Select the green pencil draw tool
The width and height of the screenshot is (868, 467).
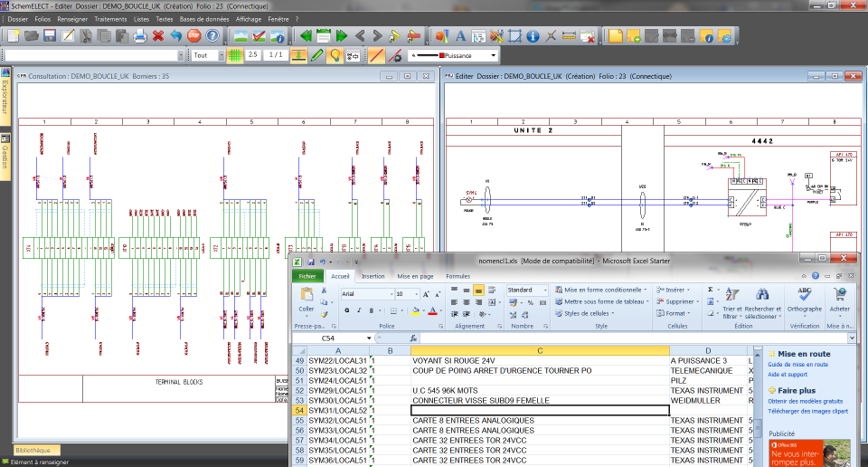coord(316,55)
